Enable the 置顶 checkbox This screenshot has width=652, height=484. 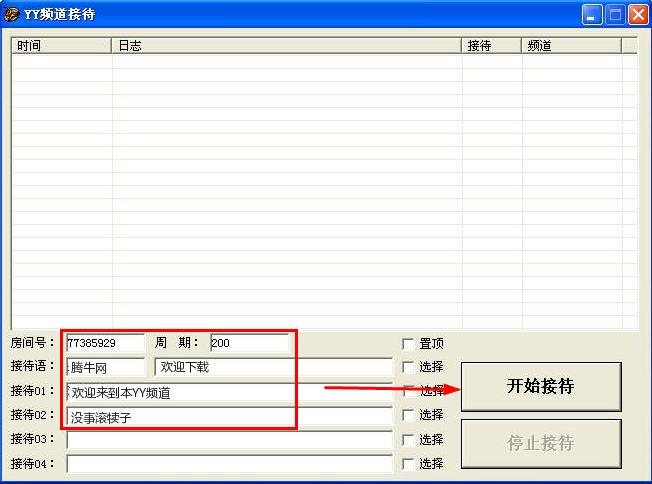[408, 344]
